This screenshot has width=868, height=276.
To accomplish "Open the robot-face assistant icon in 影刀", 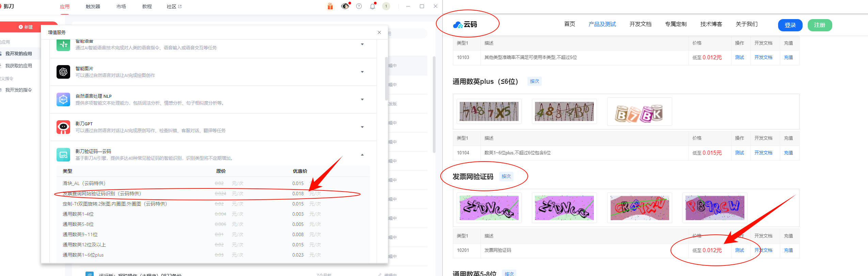I will (x=345, y=6).
